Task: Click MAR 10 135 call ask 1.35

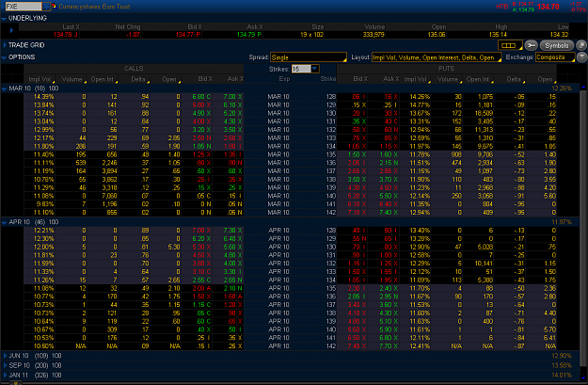Action: pos(232,154)
